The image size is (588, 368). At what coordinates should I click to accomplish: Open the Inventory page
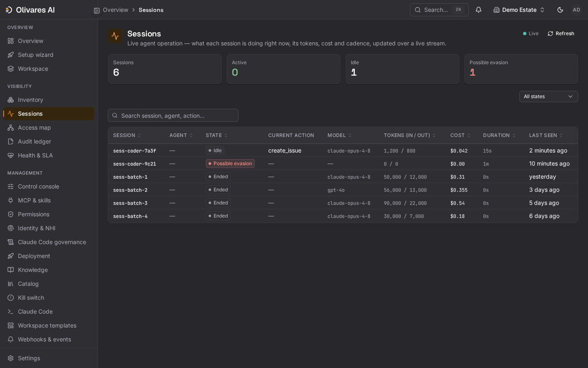coord(49,100)
